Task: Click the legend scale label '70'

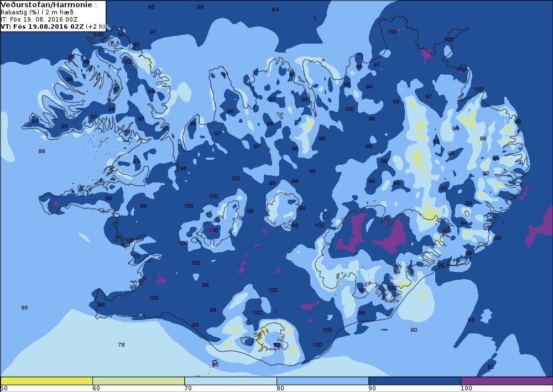Action: pos(188,389)
